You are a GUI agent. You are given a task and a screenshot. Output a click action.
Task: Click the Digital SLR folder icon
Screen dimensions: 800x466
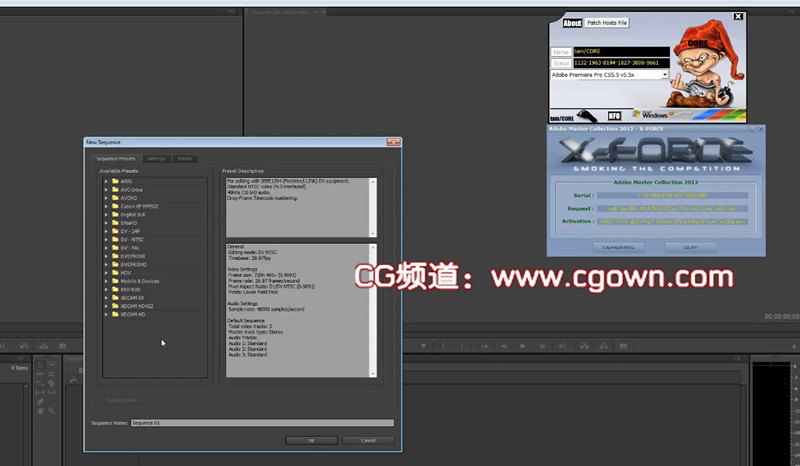point(115,214)
